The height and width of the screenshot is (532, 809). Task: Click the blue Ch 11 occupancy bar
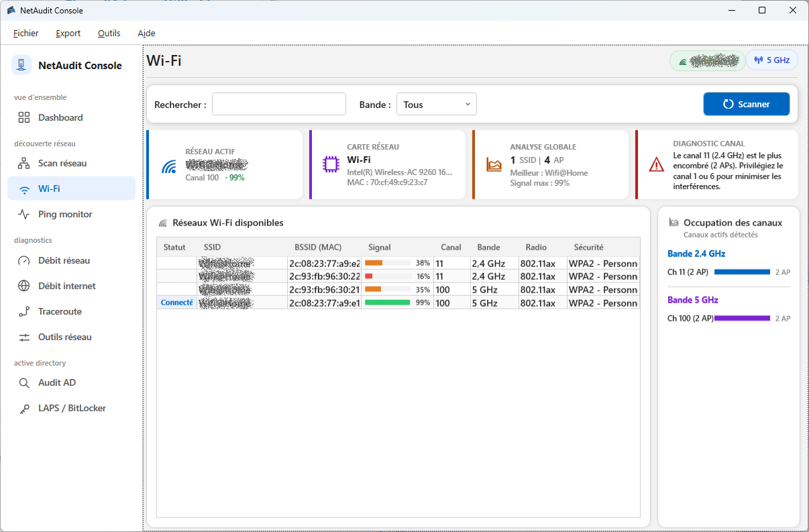(742, 272)
